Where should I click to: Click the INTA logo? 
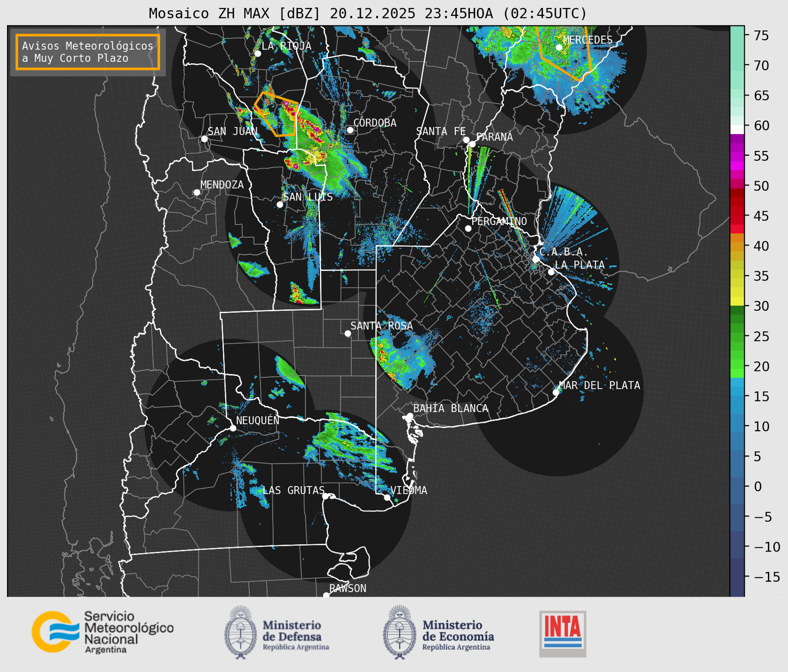tap(562, 634)
